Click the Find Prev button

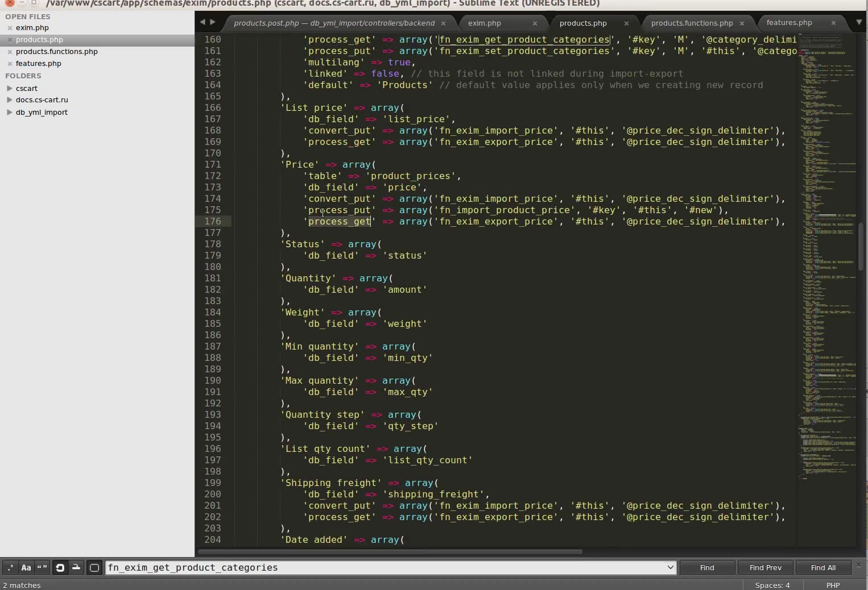pos(765,567)
